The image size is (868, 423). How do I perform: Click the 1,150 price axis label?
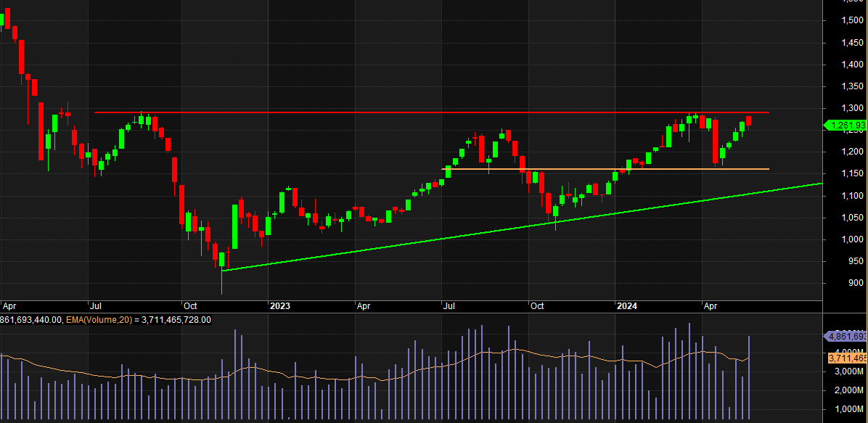click(852, 174)
